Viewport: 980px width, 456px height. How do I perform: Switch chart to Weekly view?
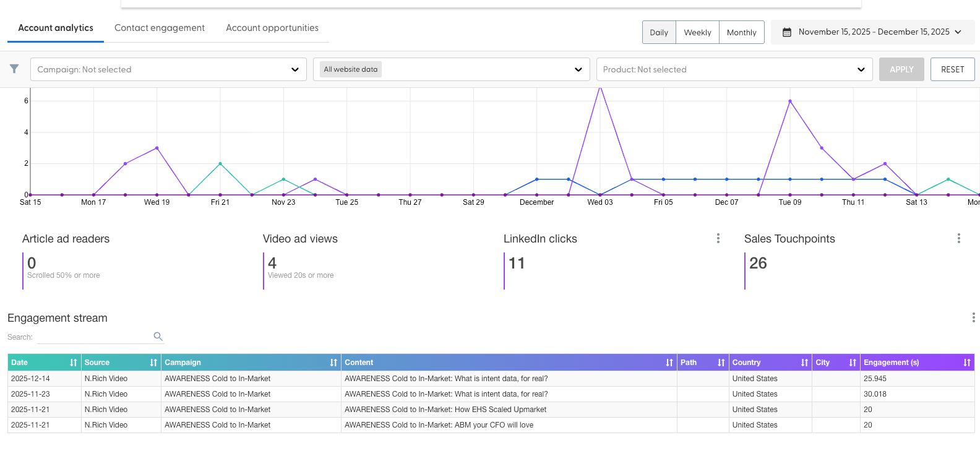(x=697, y=32)
